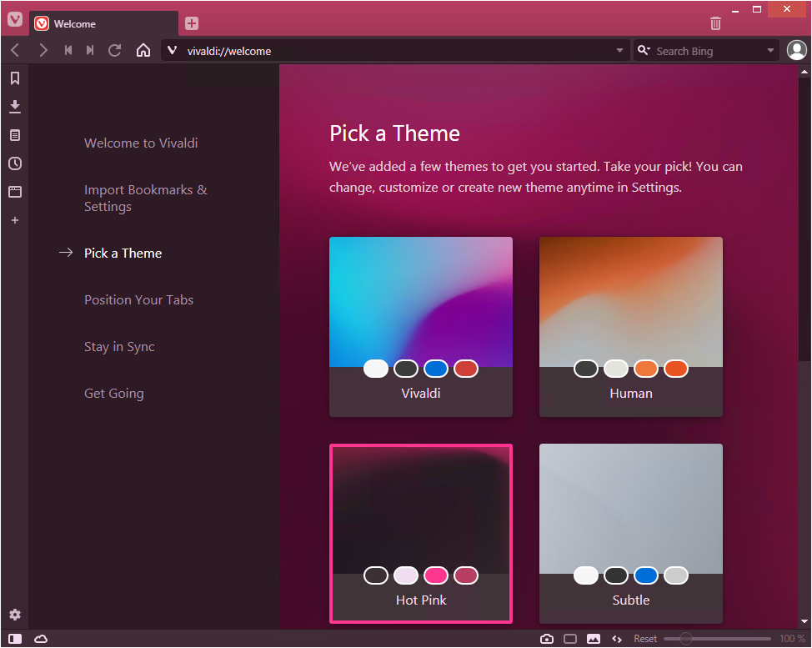Click the Search Bing field
The height and width of the screenshot is (648, 812).
(706, 50)
